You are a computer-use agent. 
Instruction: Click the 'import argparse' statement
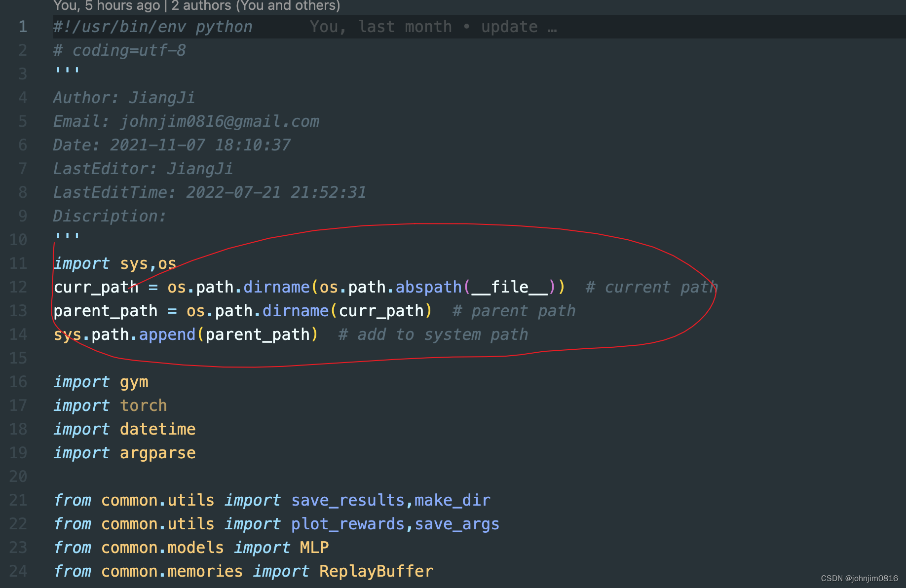(x=124, y=453)
